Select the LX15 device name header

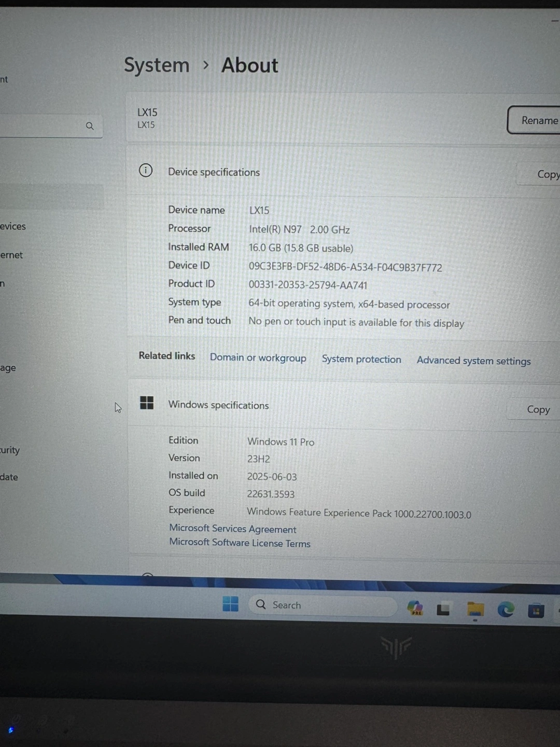point(147,112)
